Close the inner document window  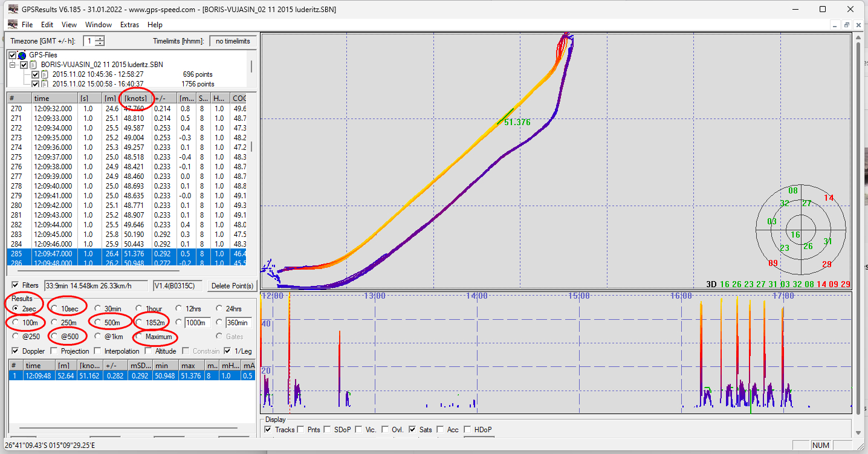click(x=858, y=25)
